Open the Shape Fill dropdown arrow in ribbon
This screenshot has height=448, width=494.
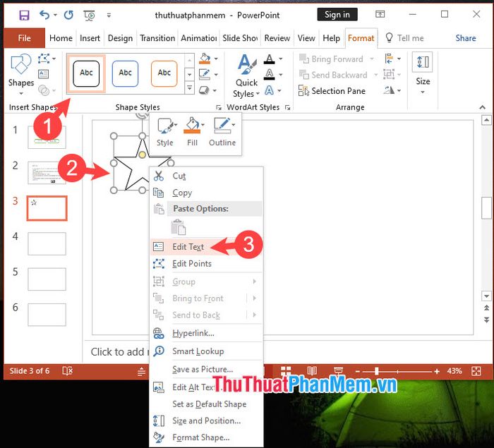pyautogui.click(x=216, y=59)
